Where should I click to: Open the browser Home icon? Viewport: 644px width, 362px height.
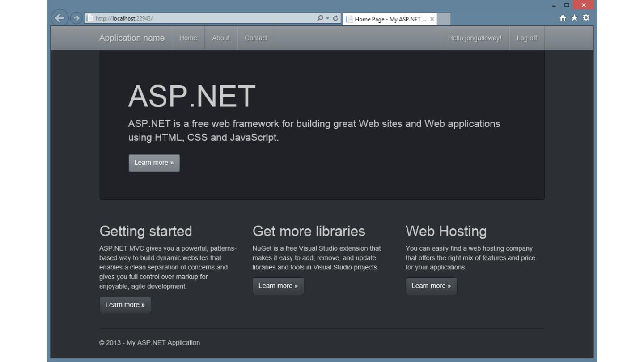tap(563, 18)
